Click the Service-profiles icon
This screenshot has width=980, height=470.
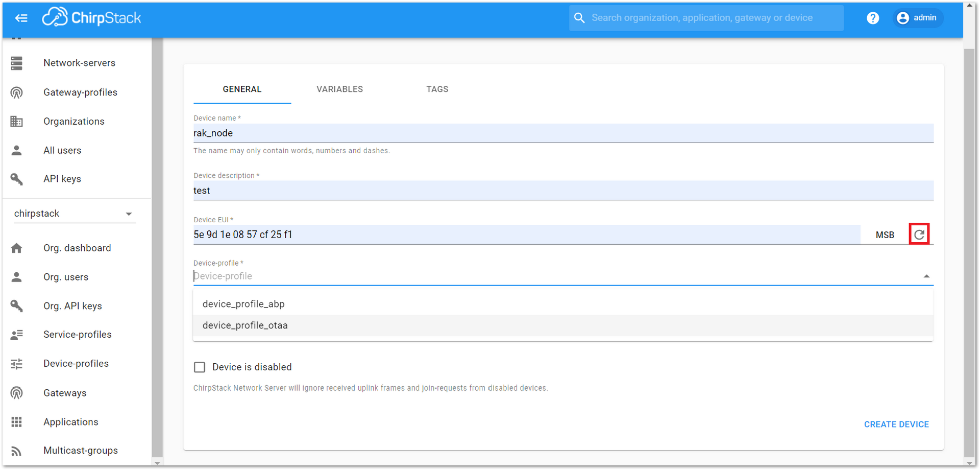(x=17, y=335)
